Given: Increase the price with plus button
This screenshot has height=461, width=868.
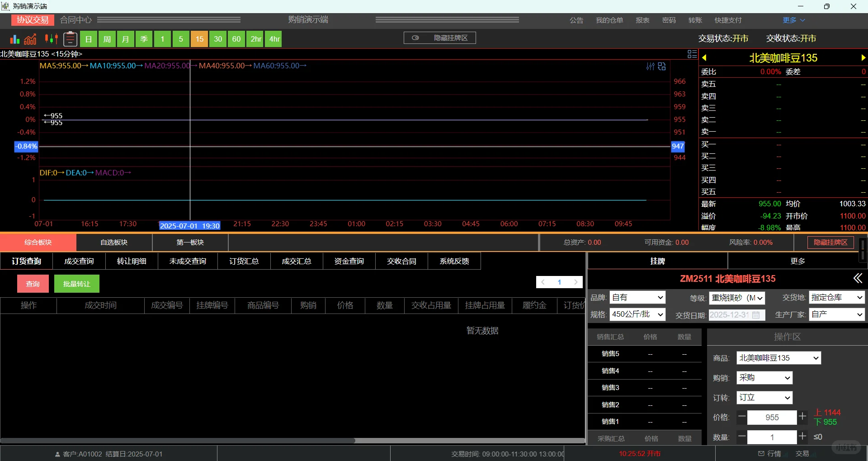Looking at the screenshot, I should point(802,417).
